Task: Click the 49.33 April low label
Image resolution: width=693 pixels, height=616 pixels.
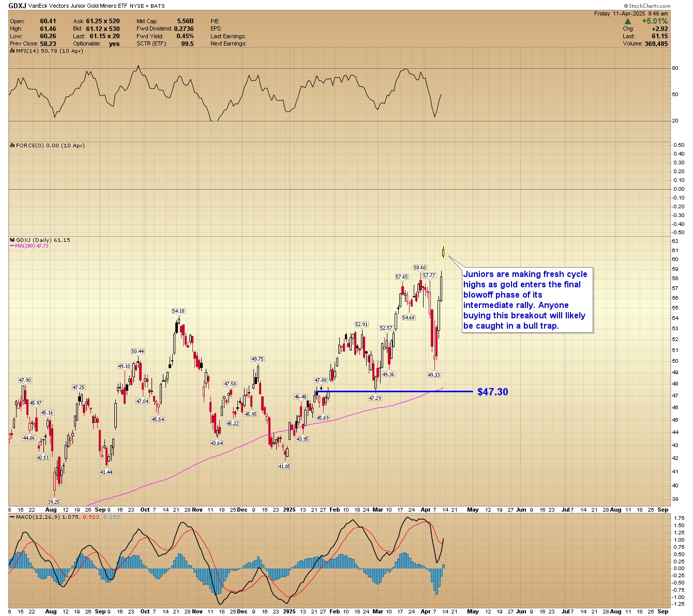Action: click(x=434, y=375)
